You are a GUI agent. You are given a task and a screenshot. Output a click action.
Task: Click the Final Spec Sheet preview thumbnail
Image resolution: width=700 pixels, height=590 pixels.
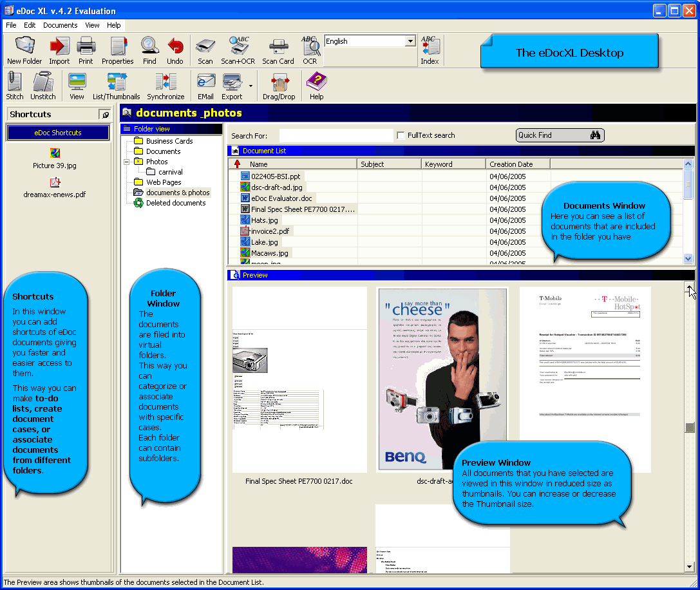pos(299,379)
